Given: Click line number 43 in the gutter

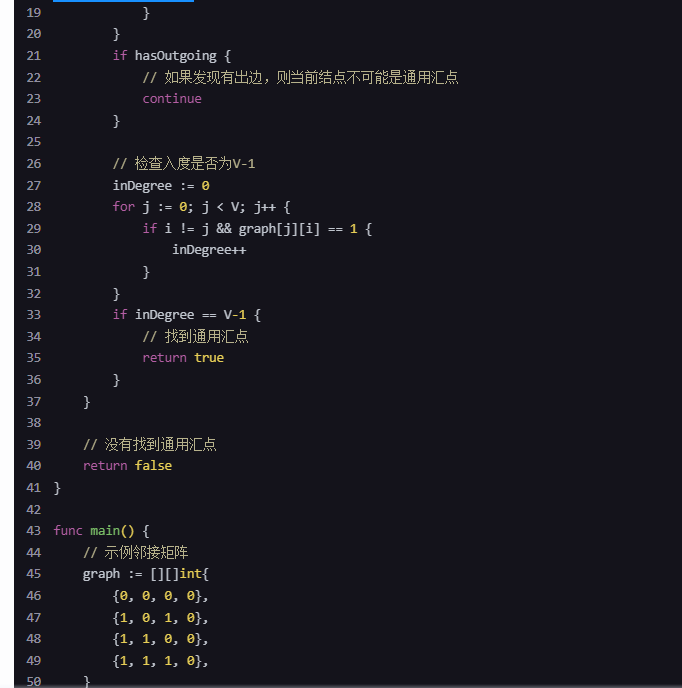Looking at the screenshot, I should point(34,531).
